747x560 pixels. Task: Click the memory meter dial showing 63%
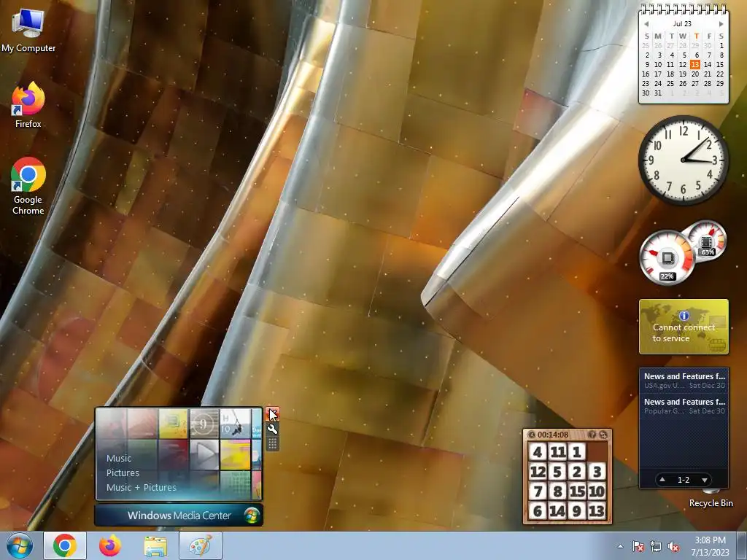click(x=707, y=240)
